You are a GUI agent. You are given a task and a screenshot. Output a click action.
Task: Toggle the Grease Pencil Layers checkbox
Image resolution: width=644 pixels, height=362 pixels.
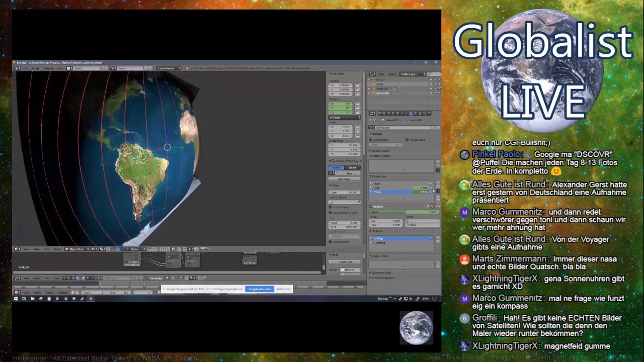[x=333, y=161]
